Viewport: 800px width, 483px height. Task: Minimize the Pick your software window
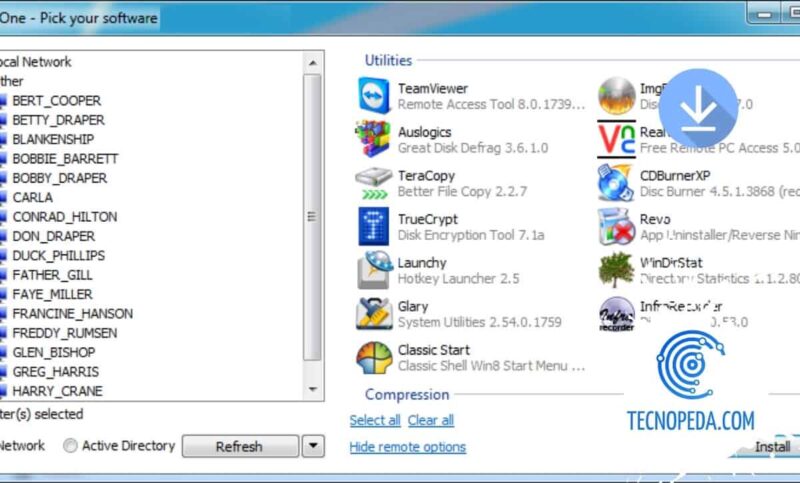(x=764, y=15)
